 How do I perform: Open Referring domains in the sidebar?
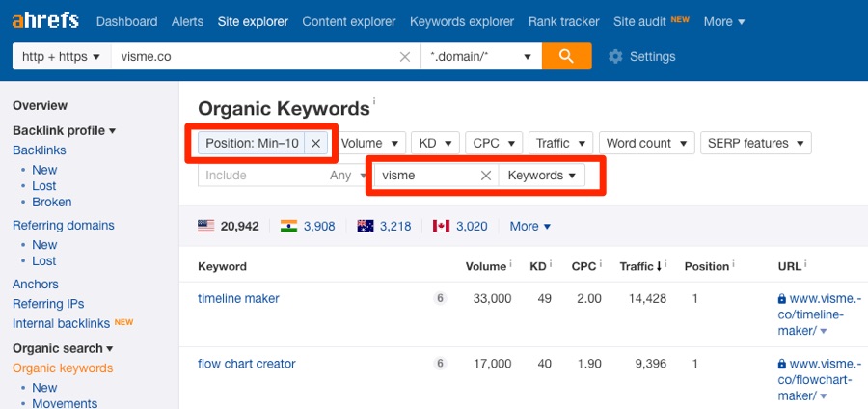[x=63, y=226]
